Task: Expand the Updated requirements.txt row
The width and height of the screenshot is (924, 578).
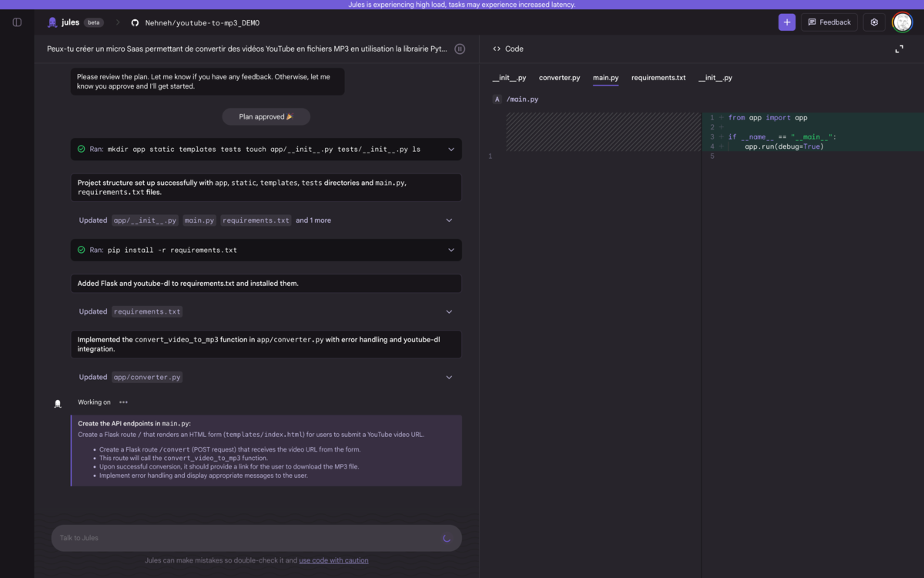Action: 450,312
